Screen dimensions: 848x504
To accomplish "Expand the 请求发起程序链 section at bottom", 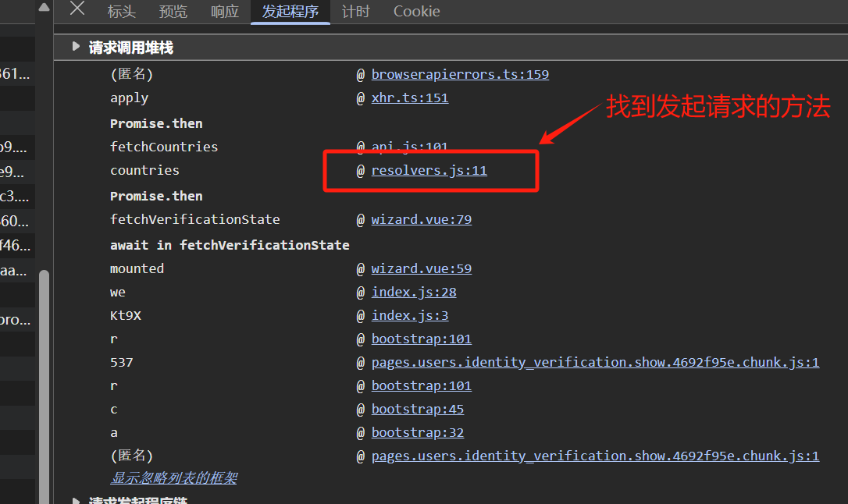I will 76,501.
